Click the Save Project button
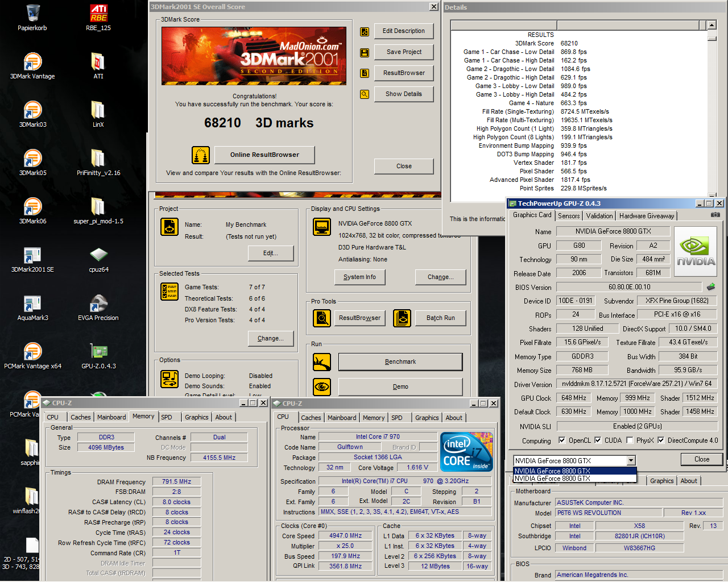Screen dimensions: 728x582 tap(404, 52)
